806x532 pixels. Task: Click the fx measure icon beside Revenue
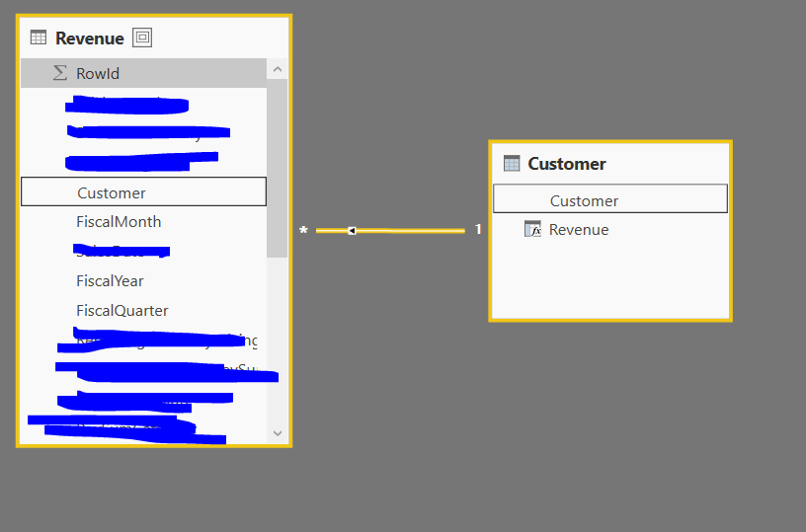pyautogui.click(x=532, y=229)
